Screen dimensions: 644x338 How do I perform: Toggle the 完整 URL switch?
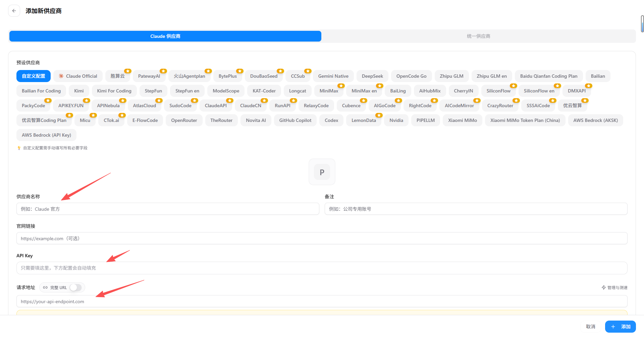[76, 287]
